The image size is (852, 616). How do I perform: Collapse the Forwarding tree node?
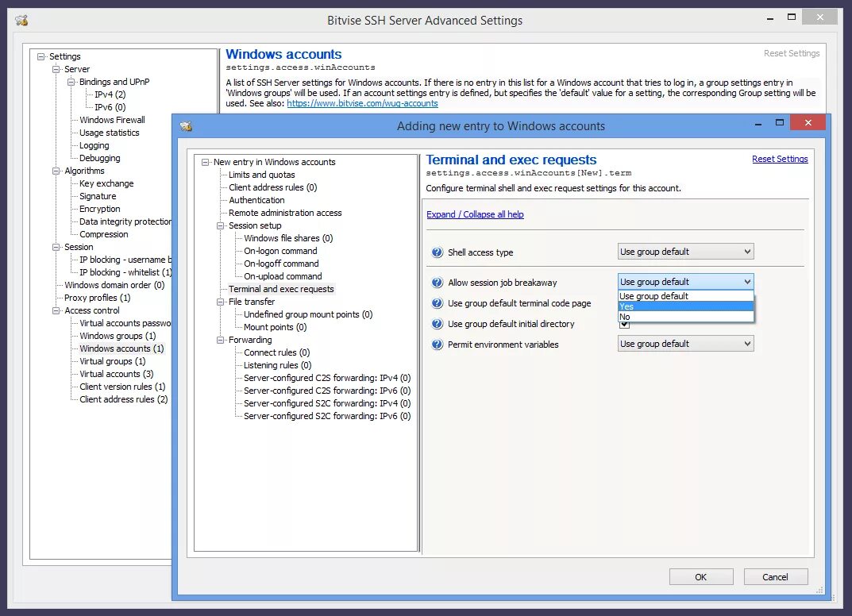click(221, 340)
